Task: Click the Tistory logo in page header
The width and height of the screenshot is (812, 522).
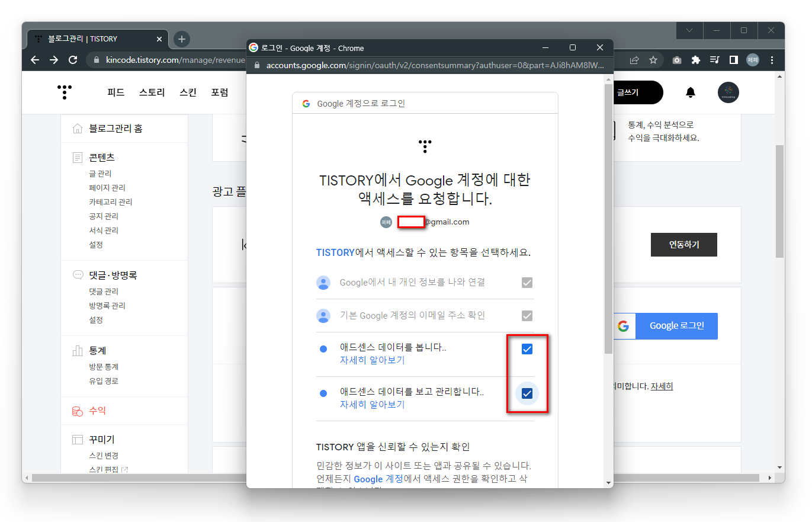Action: pyautogui.click(x=64, y=92)
